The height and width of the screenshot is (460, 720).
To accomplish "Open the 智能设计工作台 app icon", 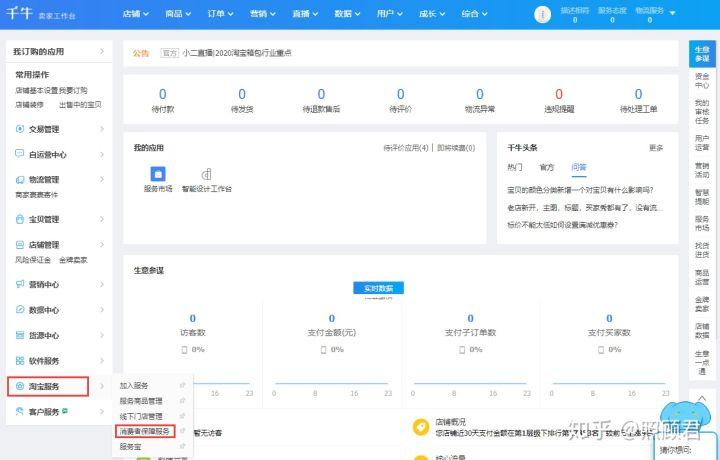I will pyautogui.click(x=207, y=174).
